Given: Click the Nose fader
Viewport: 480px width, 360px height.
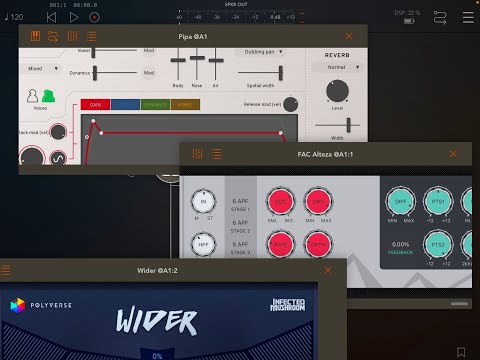Looking at the screenshot, I should click(x=197, y=58).
